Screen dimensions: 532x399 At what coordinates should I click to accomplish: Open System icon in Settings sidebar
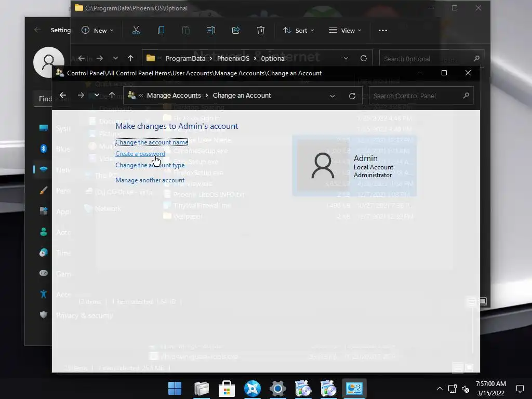coord(44,128)
